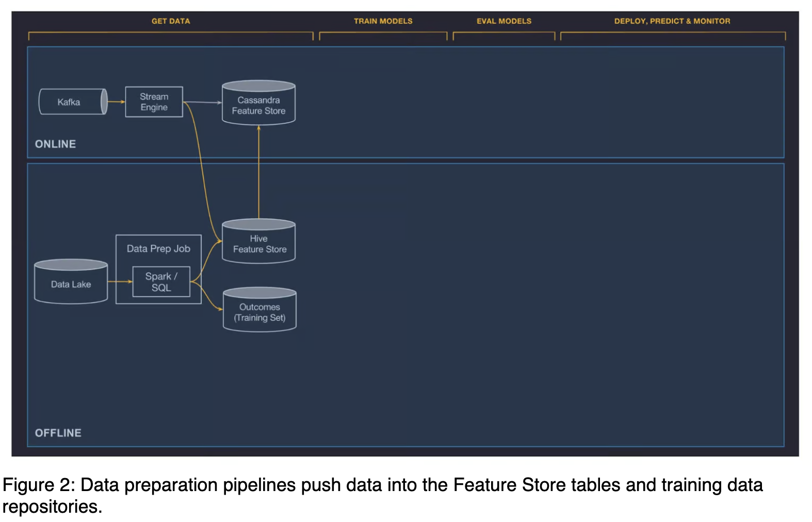
Task: Click the Spark / SQL box
Action: [161, 282]
